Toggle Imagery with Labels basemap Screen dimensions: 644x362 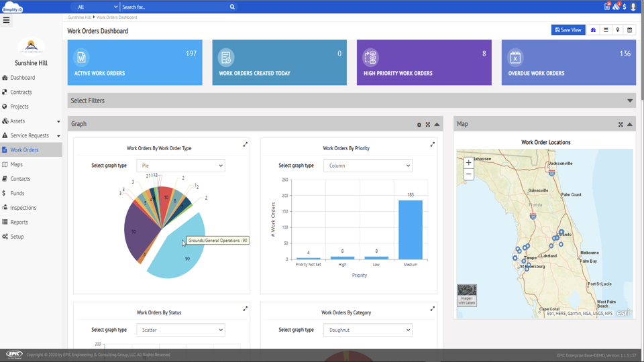click(467, 295)
